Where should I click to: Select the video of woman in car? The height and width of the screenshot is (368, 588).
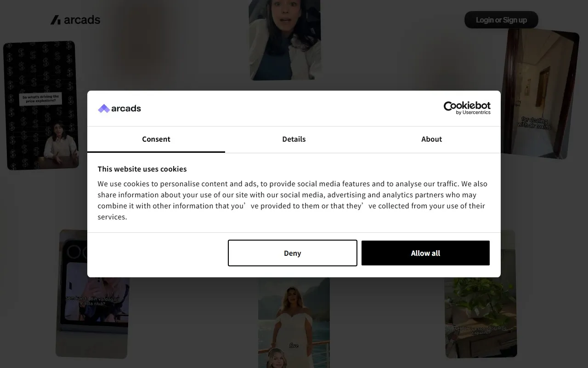click(285, 40)
